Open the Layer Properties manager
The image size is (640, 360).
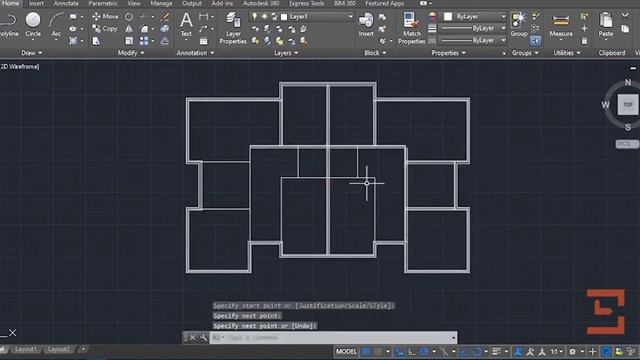[x=233, y=28]
